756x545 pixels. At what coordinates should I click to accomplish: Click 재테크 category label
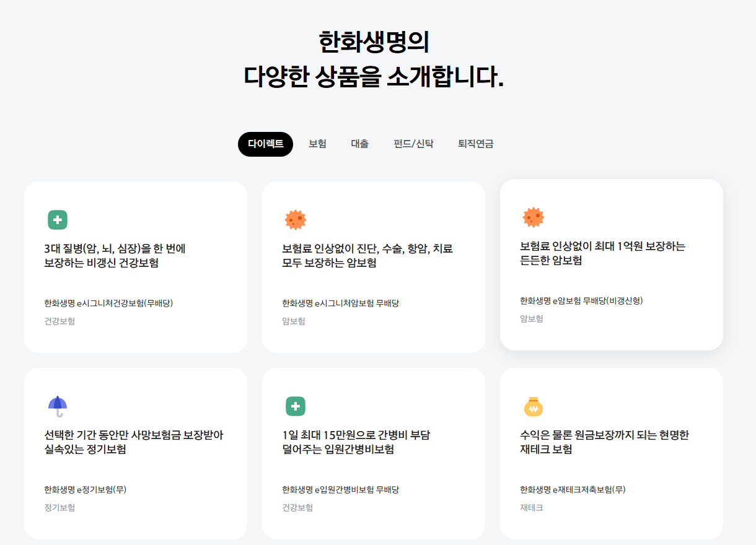532,508
